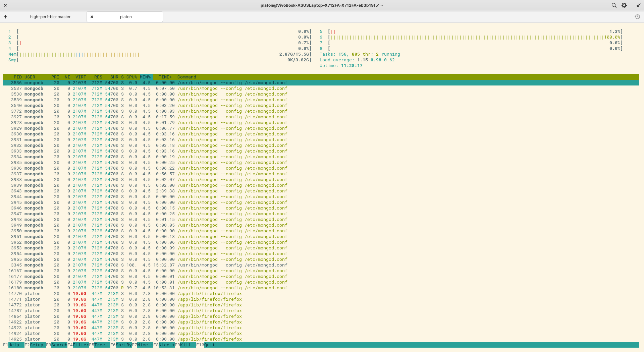Add a new terminal tab with plus icon

(5, 17)
